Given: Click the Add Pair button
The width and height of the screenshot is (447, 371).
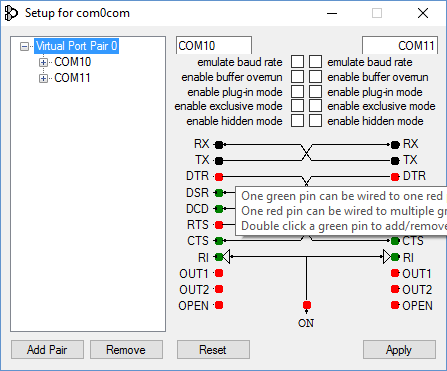Looking at the screenshot, I should pos(47,350).
